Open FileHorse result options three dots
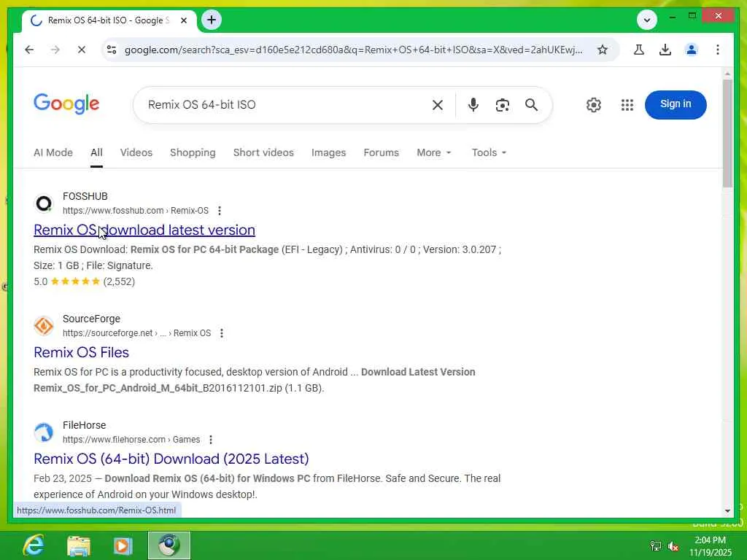The height and width of the screenshot is (560, 747). pos(211,440)
